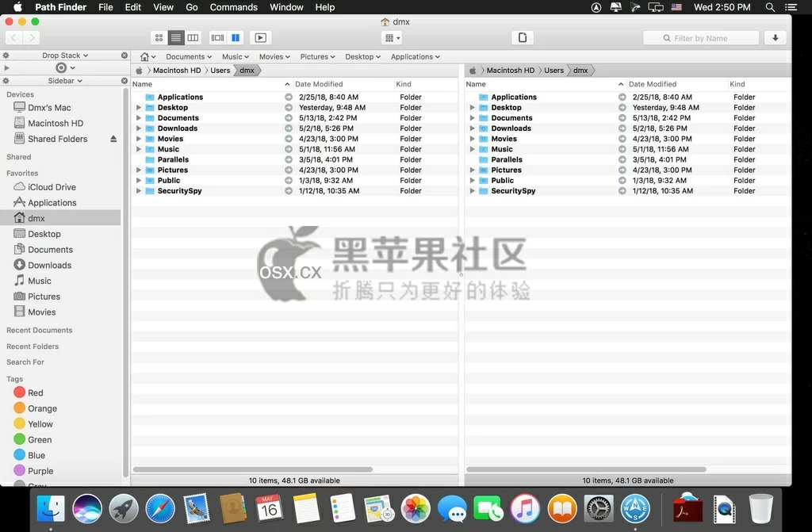This screenshot has height=532, width=812.
Task: Open the File menu
Action: tap(105, 7)
